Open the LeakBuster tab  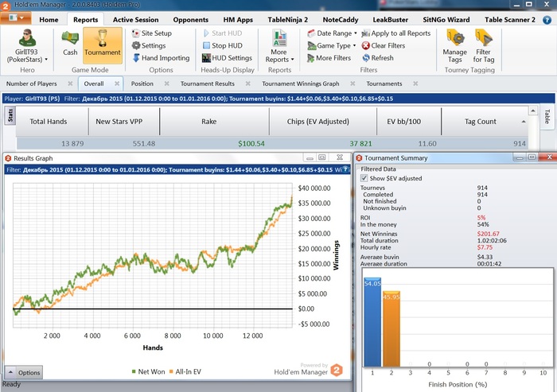coord(391,20)
